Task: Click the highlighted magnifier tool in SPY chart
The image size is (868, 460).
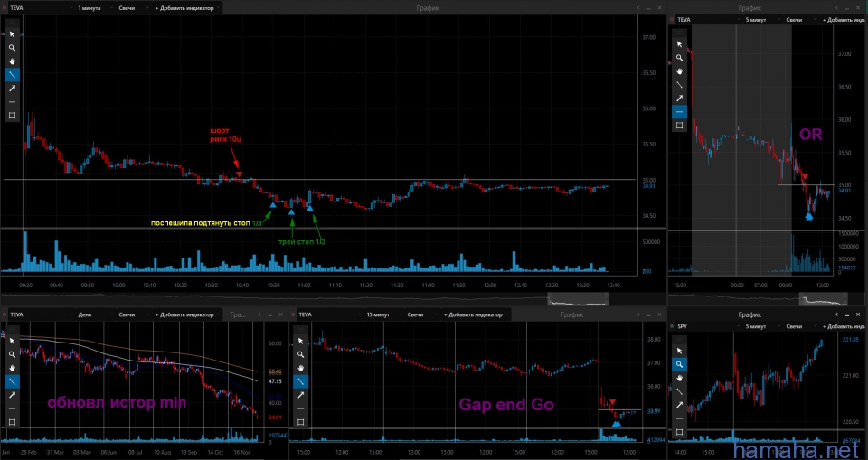Action: [679, 364]
